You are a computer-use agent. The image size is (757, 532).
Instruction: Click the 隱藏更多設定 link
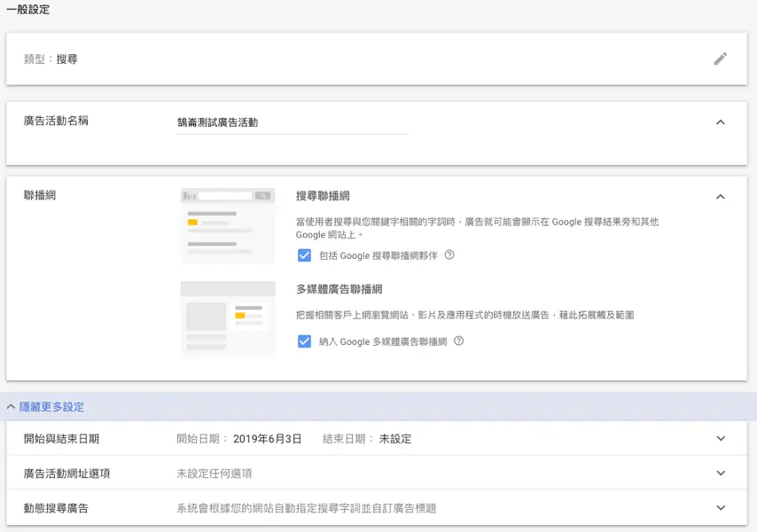(x=51, y=407)
